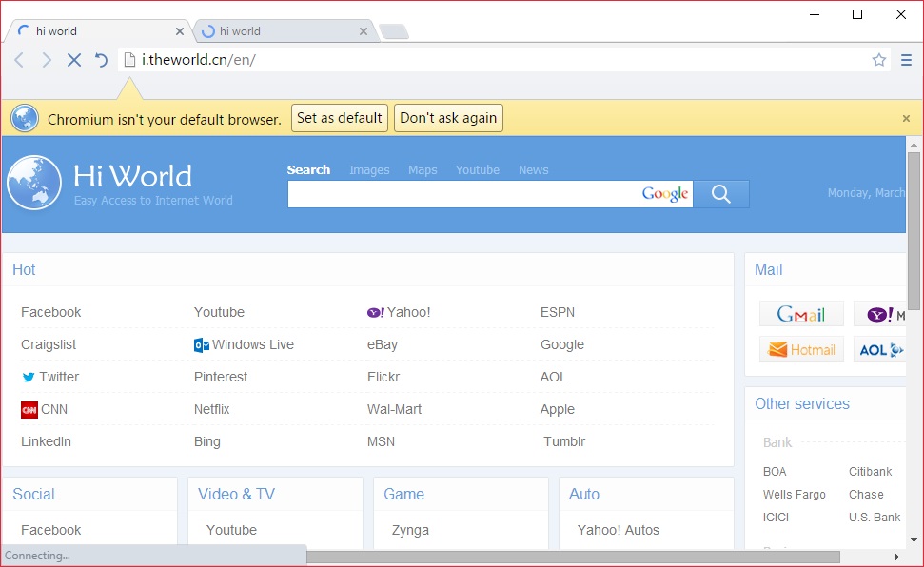924x567 pixels.
Task: Open Zynga in the Game section
Action: click(x=411, y=531)
